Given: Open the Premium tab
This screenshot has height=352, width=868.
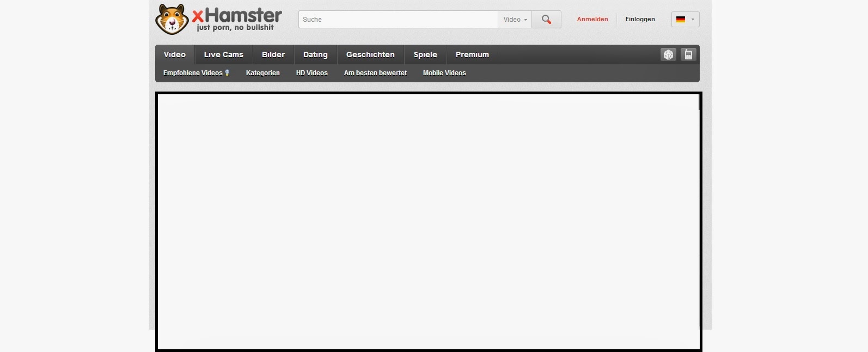Looking at the screenshot, I should coord(472,54).
